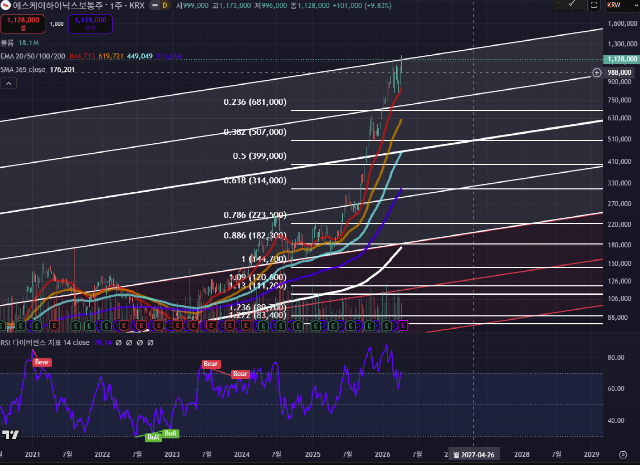Click the 2029 label on time axis
640x465 pixels.
591,454
